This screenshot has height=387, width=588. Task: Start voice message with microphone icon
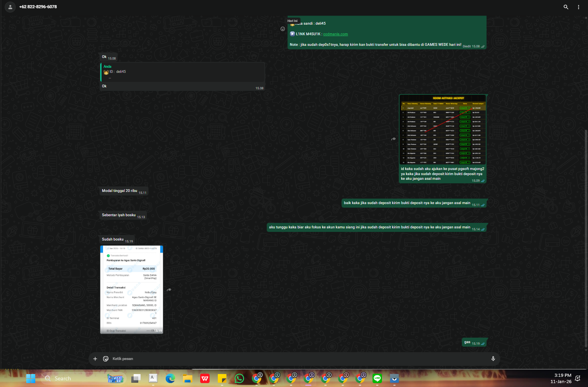click(493, 359)
